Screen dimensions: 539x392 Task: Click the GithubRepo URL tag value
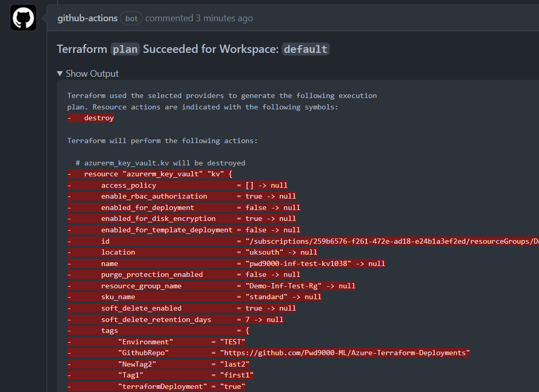(345, 353)
